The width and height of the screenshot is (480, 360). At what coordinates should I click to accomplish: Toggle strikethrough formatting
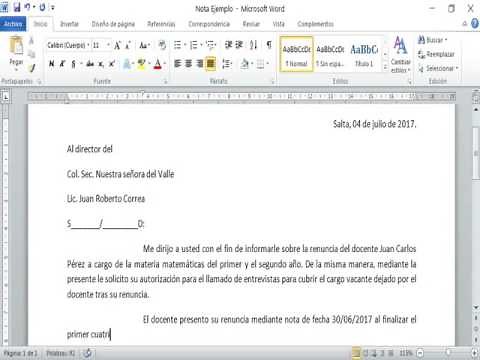(90, 63)
